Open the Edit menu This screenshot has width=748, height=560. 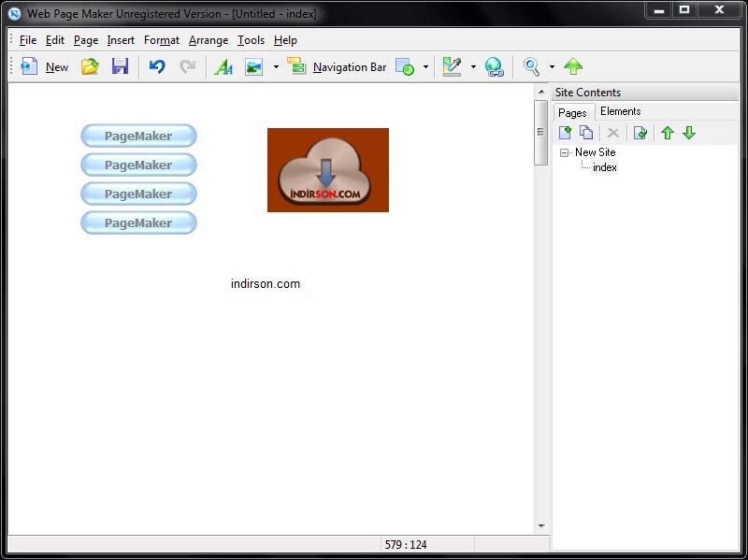coord(55,40)
